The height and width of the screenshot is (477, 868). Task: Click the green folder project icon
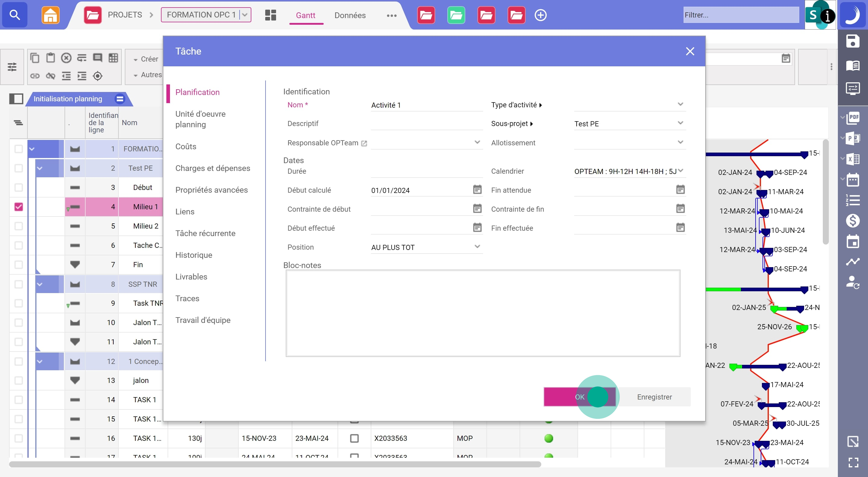pyautogui.click(x=456, y=15)
